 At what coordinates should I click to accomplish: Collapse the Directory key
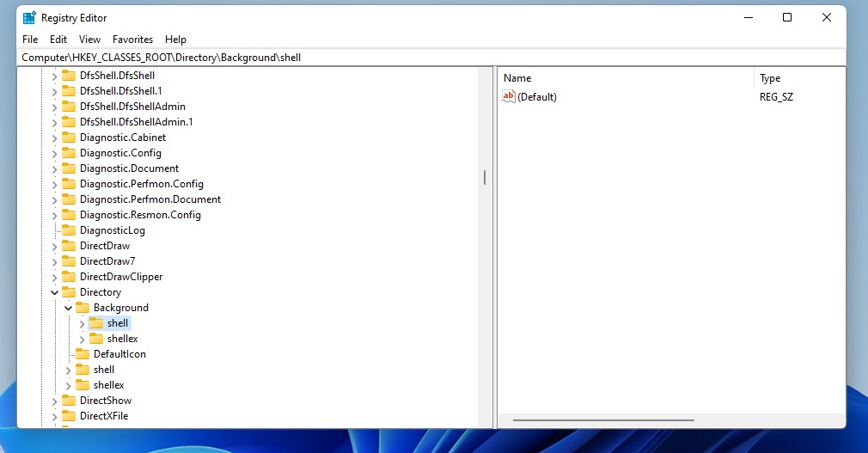point(54,292)
